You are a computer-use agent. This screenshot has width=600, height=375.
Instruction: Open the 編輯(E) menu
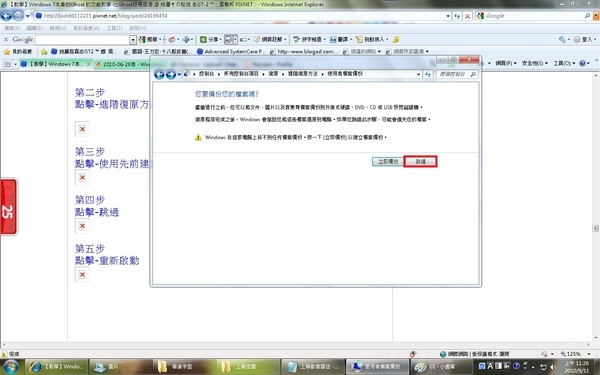(x=34, y=28)
